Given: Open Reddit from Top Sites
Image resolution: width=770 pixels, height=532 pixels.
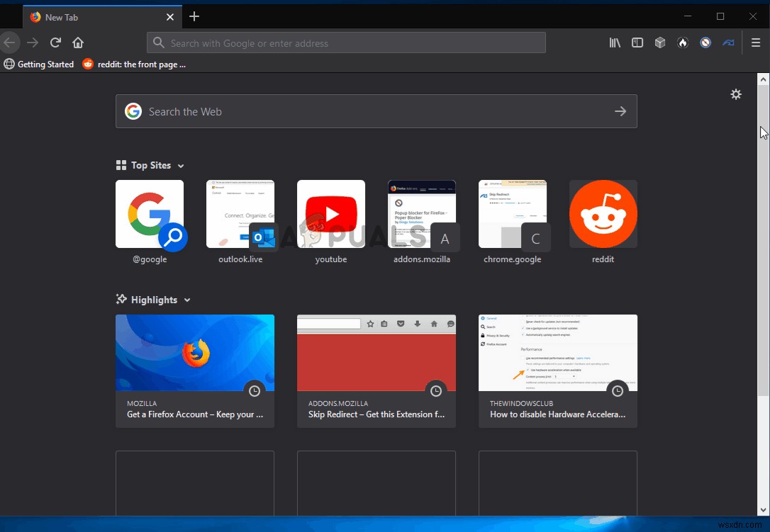Looking at the screenshot, I should click(603, 214).
